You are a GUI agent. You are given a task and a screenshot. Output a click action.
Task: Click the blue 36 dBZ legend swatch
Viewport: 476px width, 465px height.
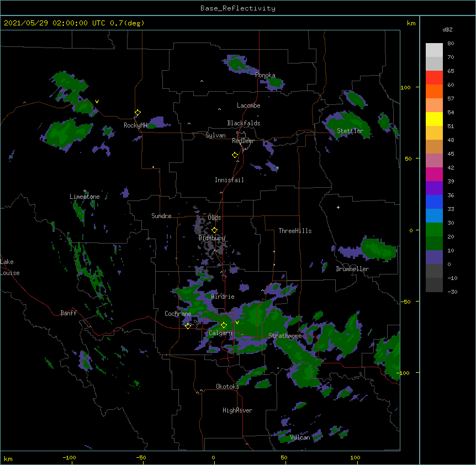[434, 202]
